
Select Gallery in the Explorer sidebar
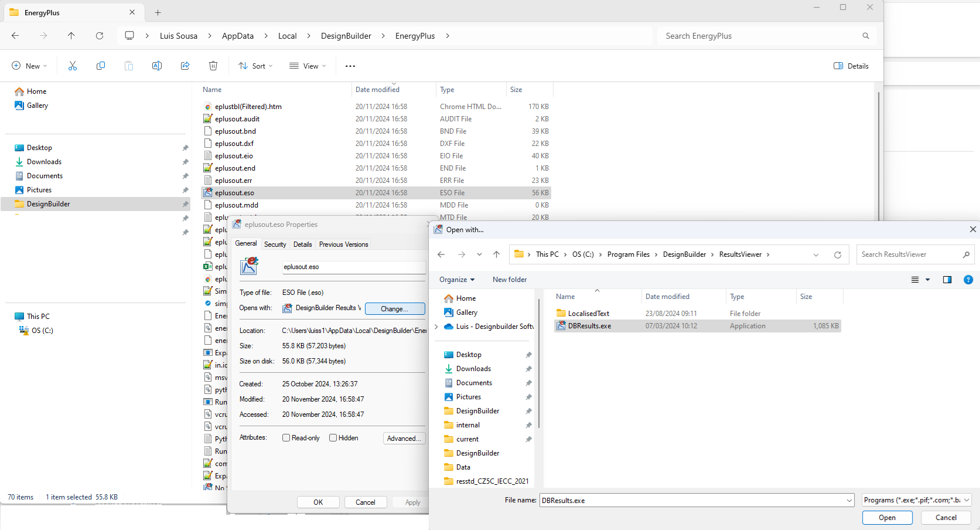(37, 106)
